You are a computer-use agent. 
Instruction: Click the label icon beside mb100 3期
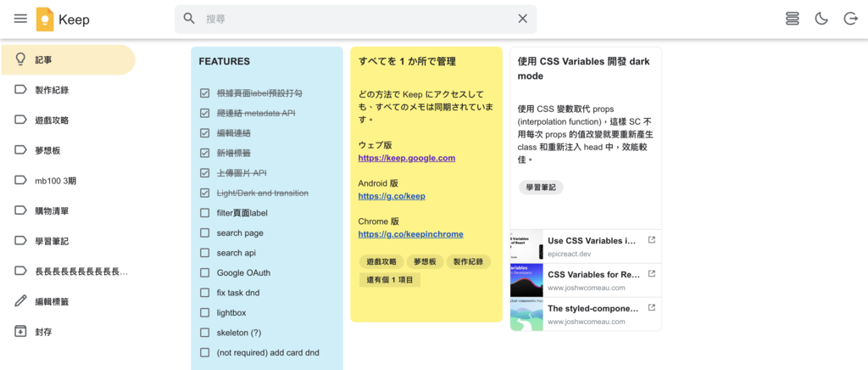pos(20,180)
